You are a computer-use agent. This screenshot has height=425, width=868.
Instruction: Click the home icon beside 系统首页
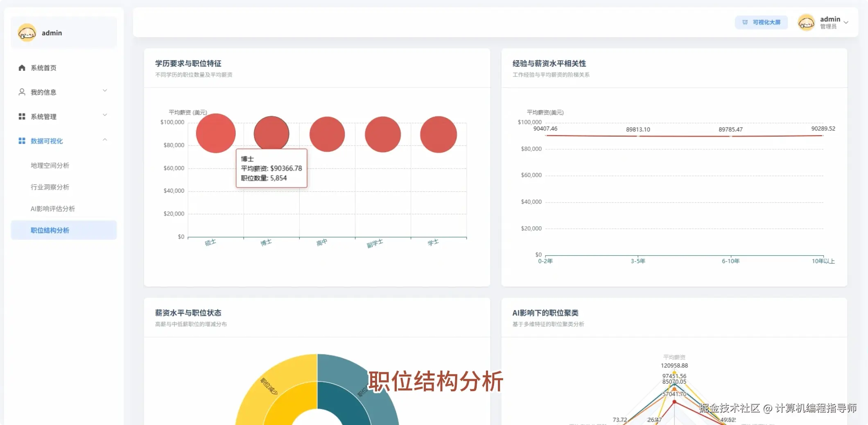coord(22,68)
